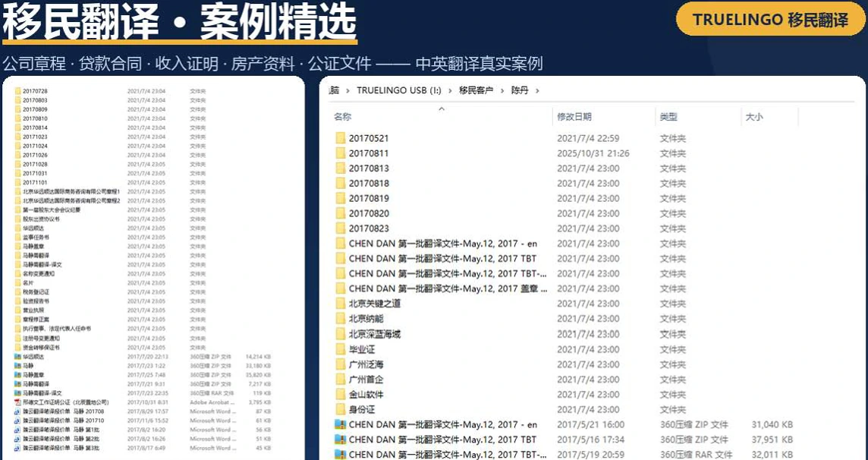
Task: Open folder CHEN DAN 第一批翻译文件-May.12, 2017 - en
Action: point(443,244)
